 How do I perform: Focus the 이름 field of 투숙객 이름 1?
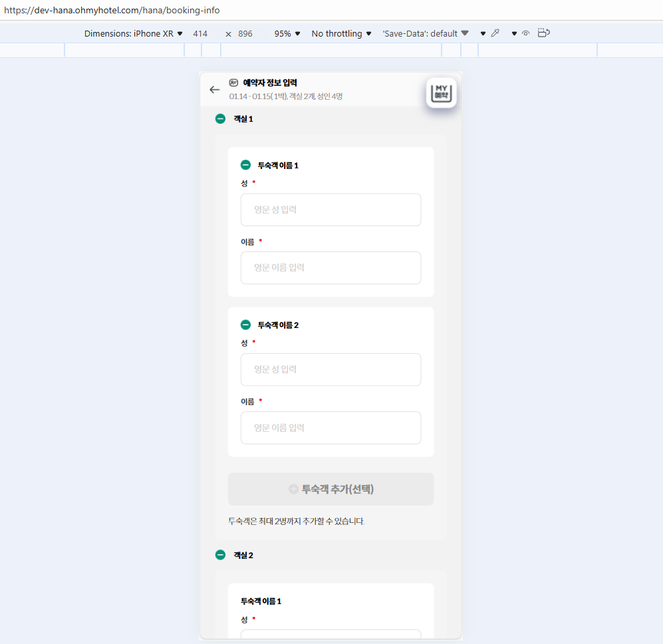coord(331,268)
